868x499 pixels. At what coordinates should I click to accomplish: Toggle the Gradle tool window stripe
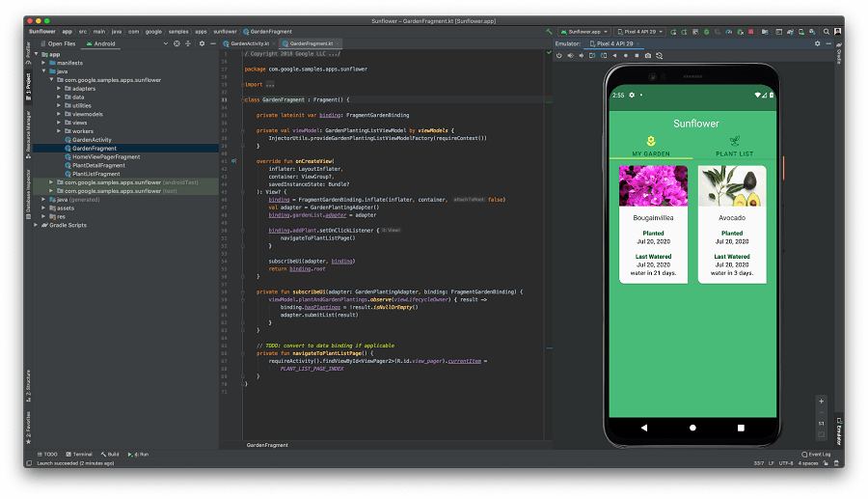tap(839, 53)
